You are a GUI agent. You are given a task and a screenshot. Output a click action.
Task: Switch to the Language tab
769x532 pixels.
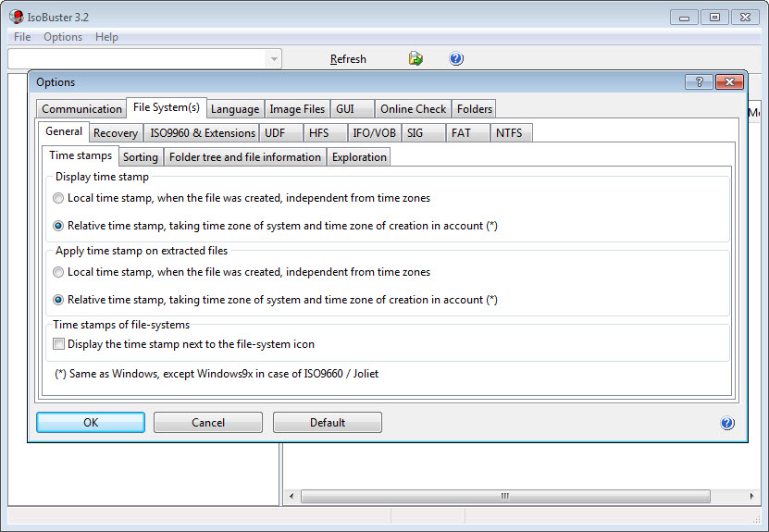click(x=235, y=109)
